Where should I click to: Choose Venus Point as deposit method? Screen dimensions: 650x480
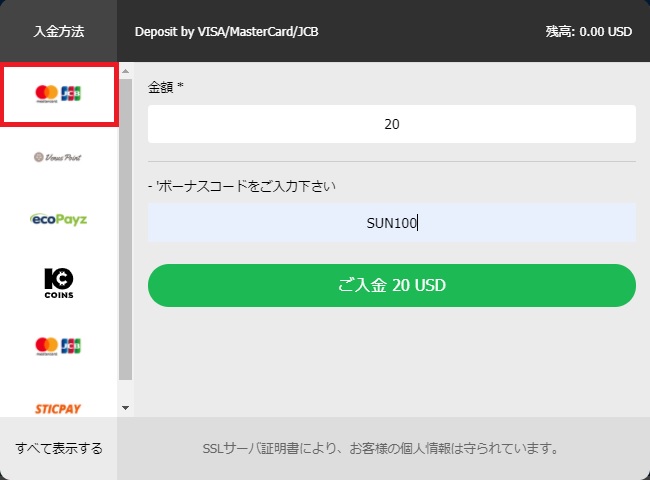[58, 157]
